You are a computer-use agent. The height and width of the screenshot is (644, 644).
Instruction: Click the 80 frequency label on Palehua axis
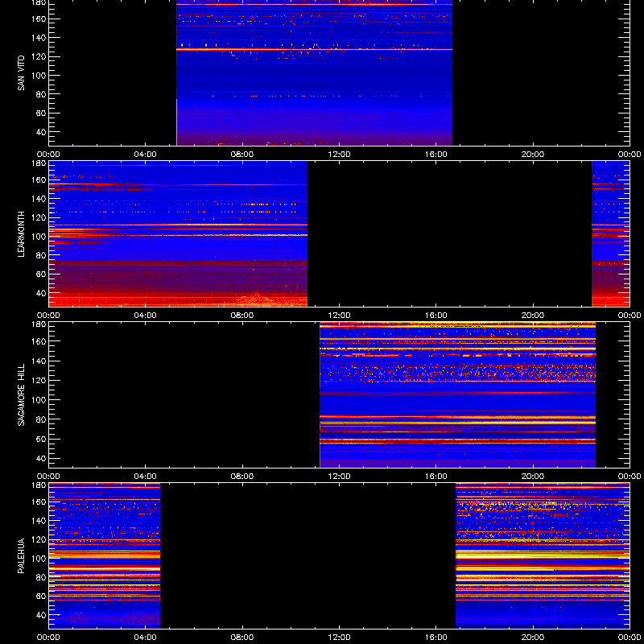pos(39,577)
